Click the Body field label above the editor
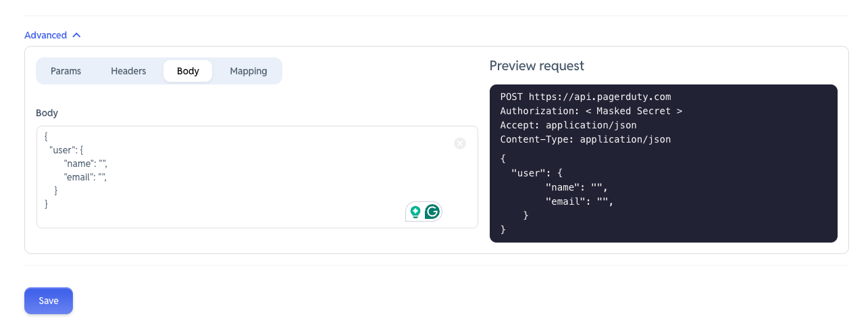The image size is (868, 325). 47,113
